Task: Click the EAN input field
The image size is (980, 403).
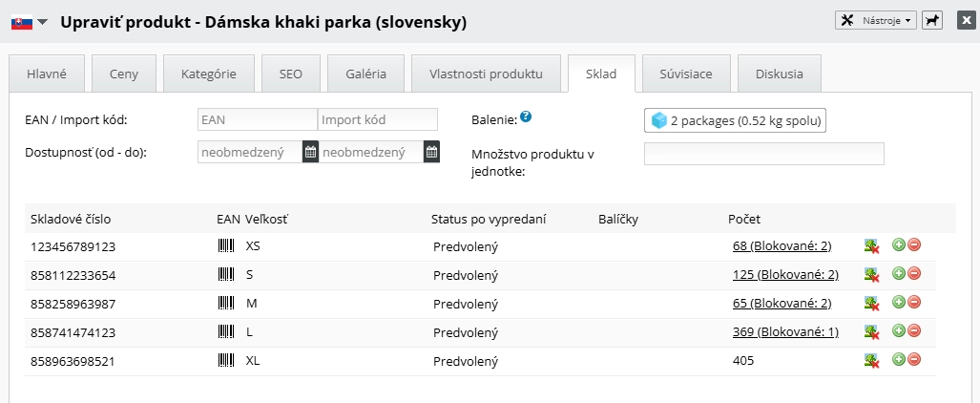Action: 257,119
